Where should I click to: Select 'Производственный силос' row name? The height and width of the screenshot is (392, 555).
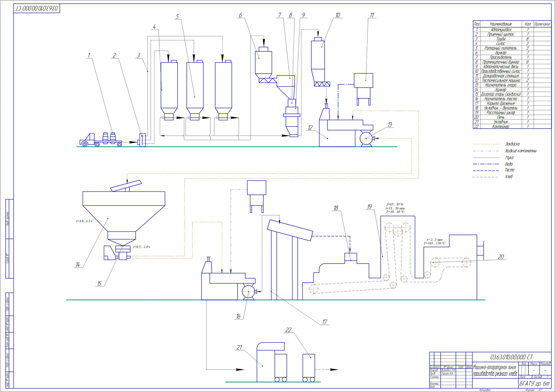(x=501, y=71)
